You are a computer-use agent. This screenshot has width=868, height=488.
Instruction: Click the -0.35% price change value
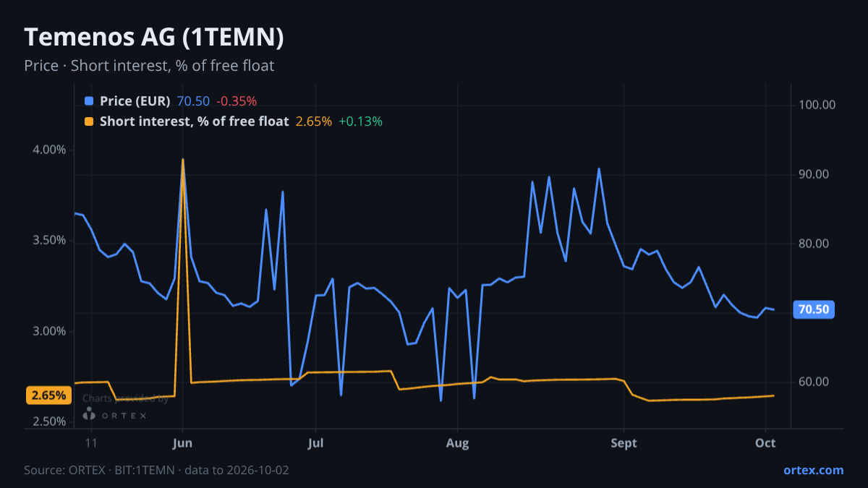coord(237,101)
